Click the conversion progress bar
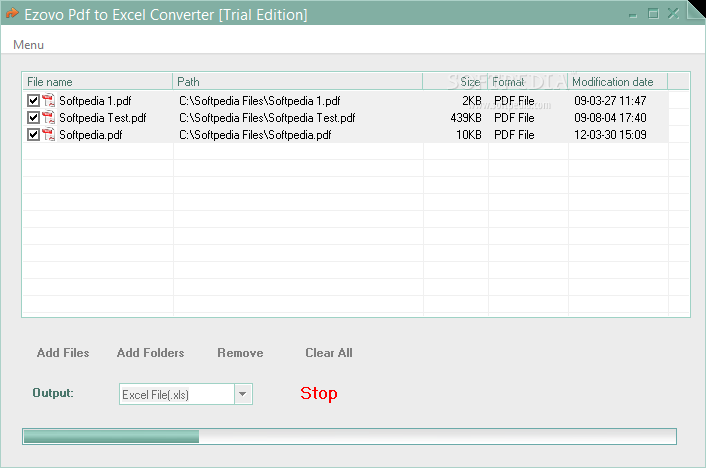 [x=349, y=436]
